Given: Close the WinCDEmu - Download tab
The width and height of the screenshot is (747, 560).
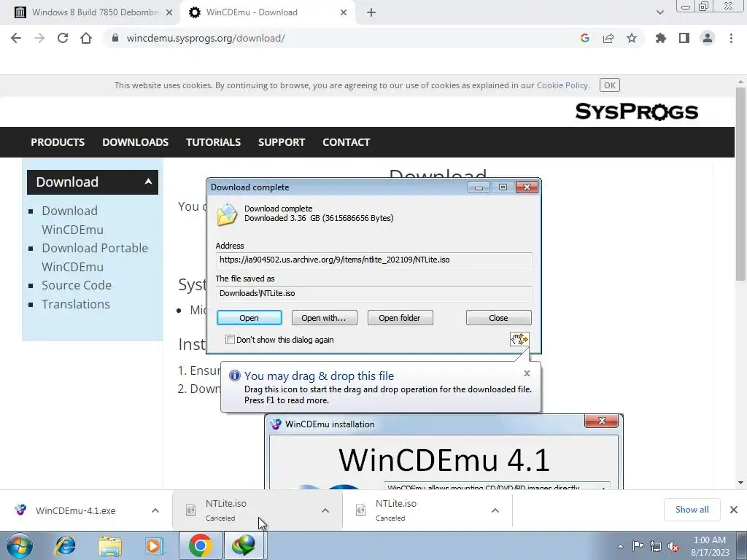Looking at the screenshot, I should click(344, 12).
